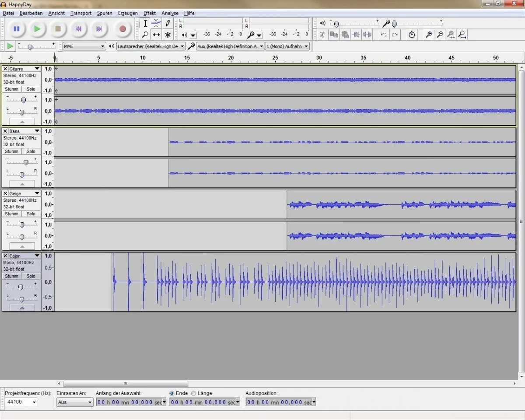Activate the Draw pencil tool
525x420 pixels.
click(x=167, y=23)
